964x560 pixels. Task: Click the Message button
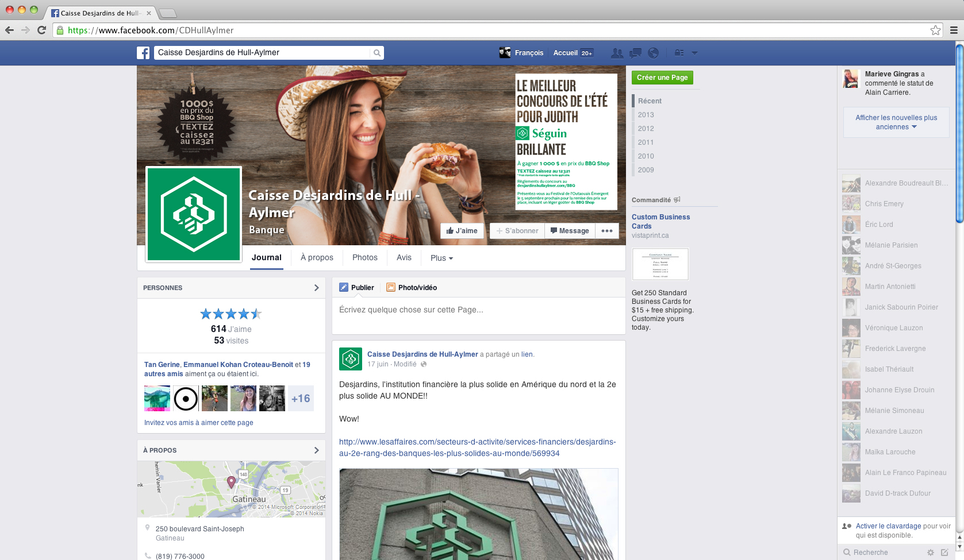pos(570,231)
